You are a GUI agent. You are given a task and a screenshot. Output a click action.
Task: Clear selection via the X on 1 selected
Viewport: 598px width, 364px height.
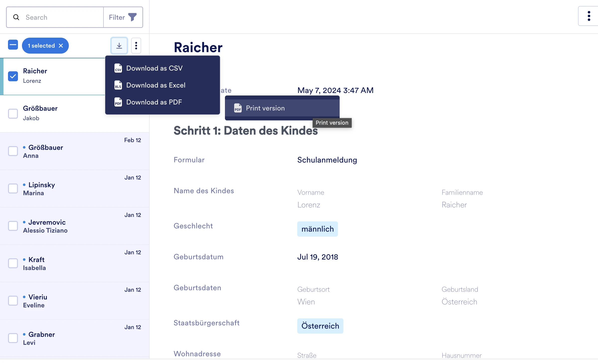tap(61, 45)
